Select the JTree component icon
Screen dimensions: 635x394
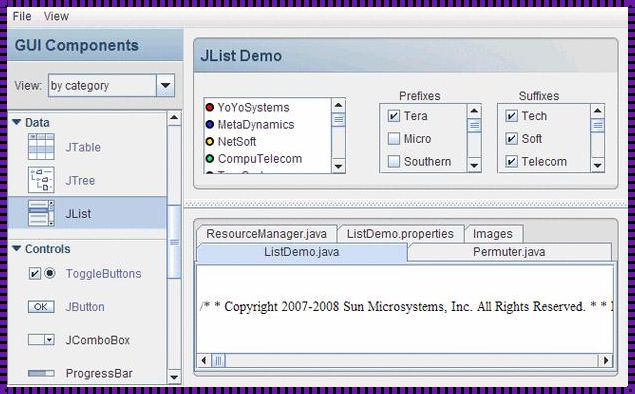pos(41,180)
